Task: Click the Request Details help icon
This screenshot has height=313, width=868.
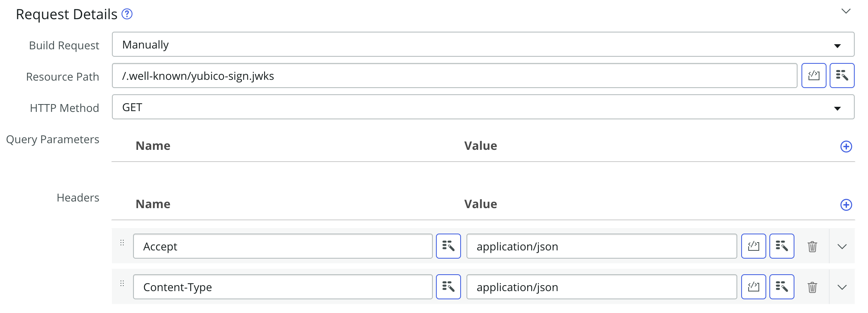Action: (x=127, y=14)
